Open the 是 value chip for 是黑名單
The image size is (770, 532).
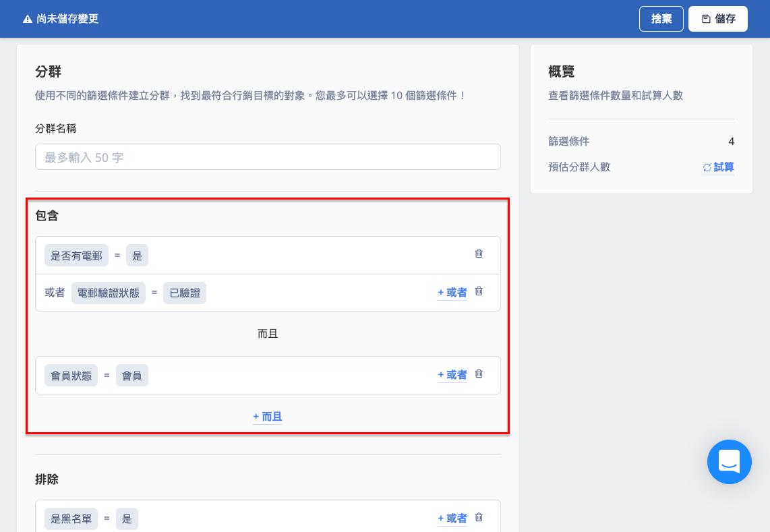coord(127,519)
